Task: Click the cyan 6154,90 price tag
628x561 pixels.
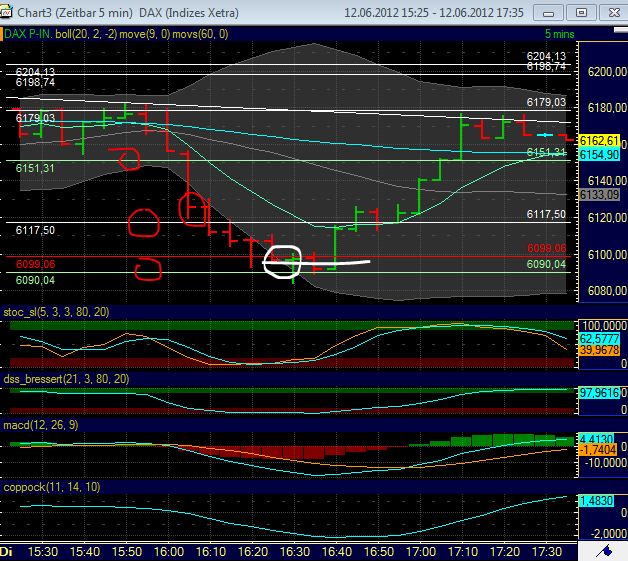Action: pyautogui.click(x=599, y=155)
